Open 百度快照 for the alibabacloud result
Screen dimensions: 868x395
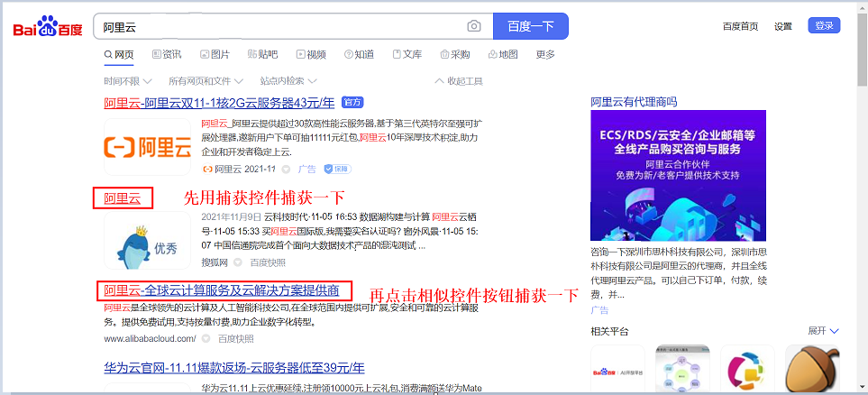pyautogui.click(x=236, y=338)
